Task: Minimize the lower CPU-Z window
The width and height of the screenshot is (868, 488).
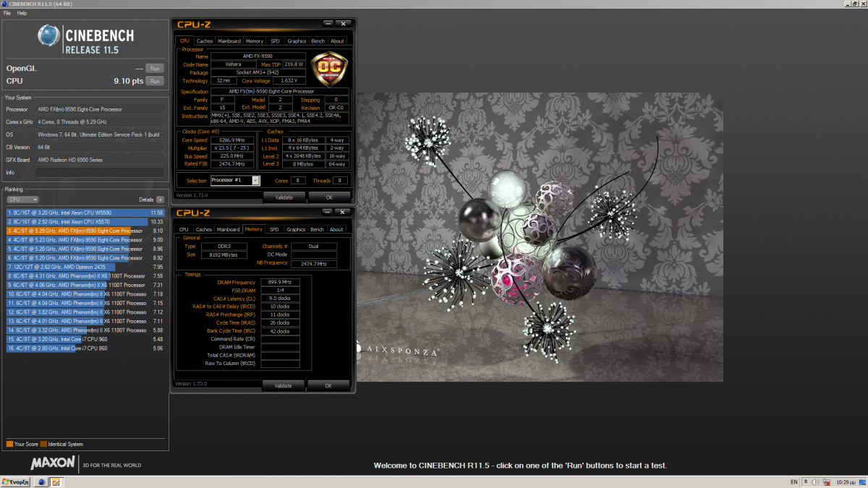Action: (x=328, y=212)
